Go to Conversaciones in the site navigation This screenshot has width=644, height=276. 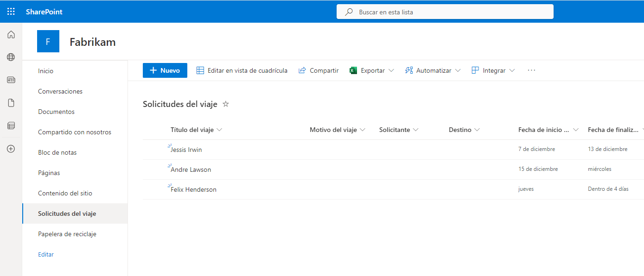click(59, 91)
